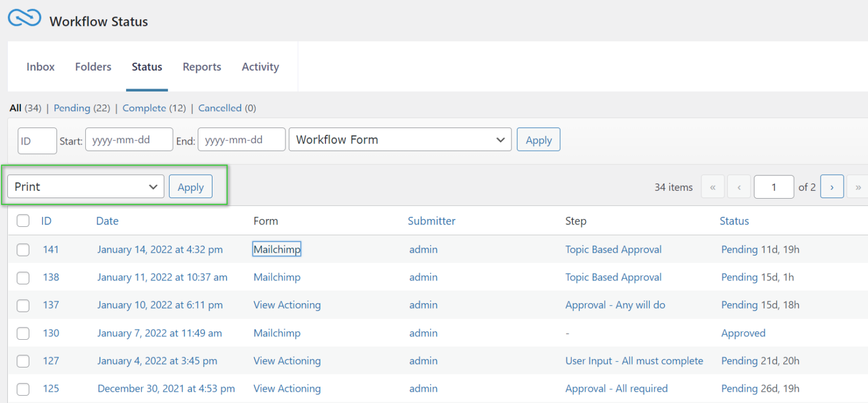868x403 pixels.
Task: Open the Workflow Form dropdown
Action: 400,139
